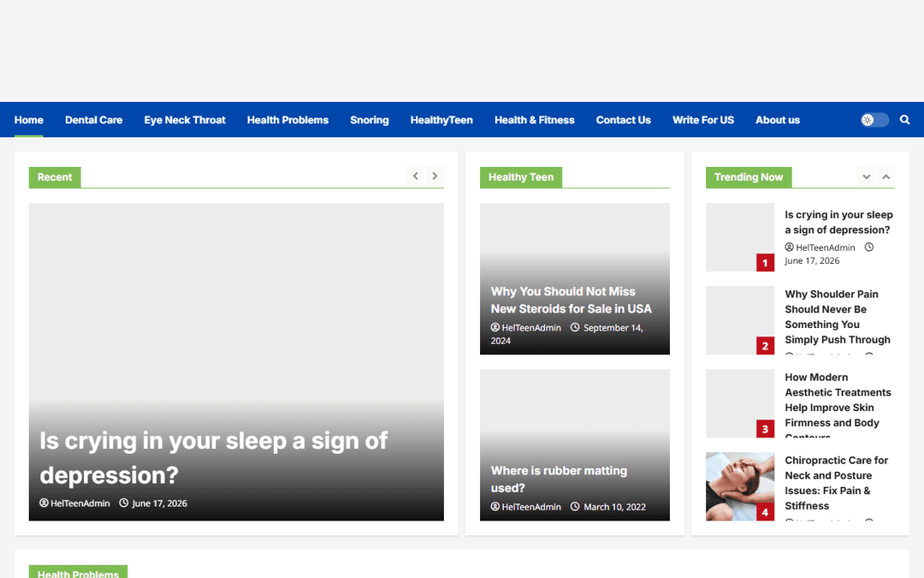Click the thumbnail of trending item 1
The width and height of the screenshot is (924, 578).
pos(740,237)
